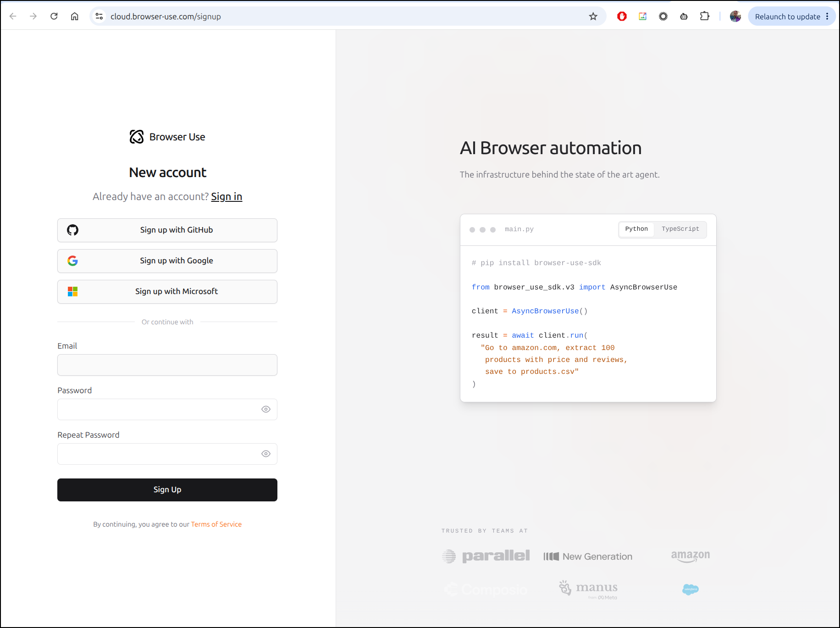Submit the black Sign Up button

[x=167, y=490]
